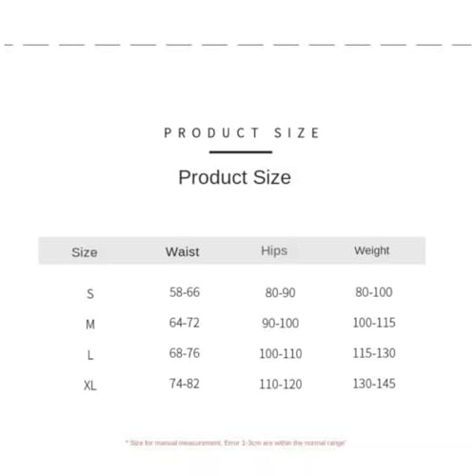This screenshot has height=476, width=476.
Task: Click hips value 110-120
Action: coord(281,385)
